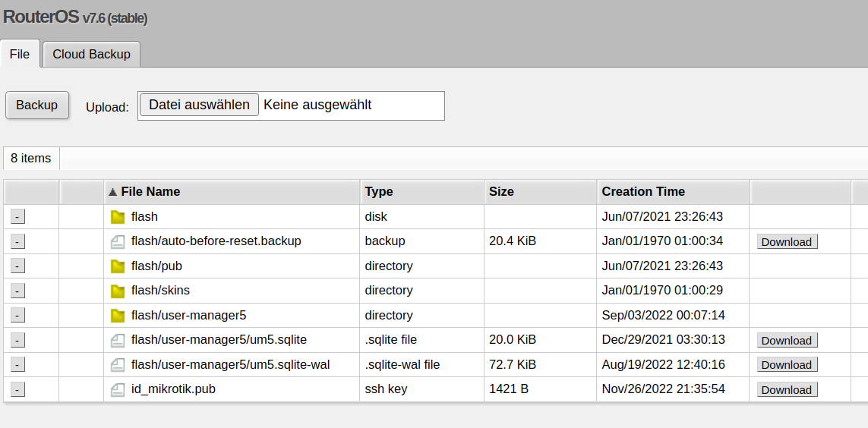Select the flash file name
Image resolution: width=868 pixels, height=428 pixels.
[x=144, y=217]
